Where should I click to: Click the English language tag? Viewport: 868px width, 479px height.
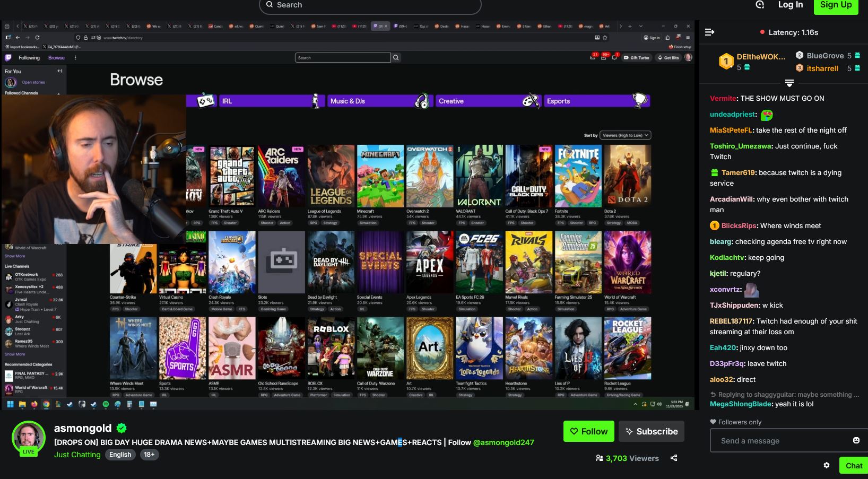[120, 455]
